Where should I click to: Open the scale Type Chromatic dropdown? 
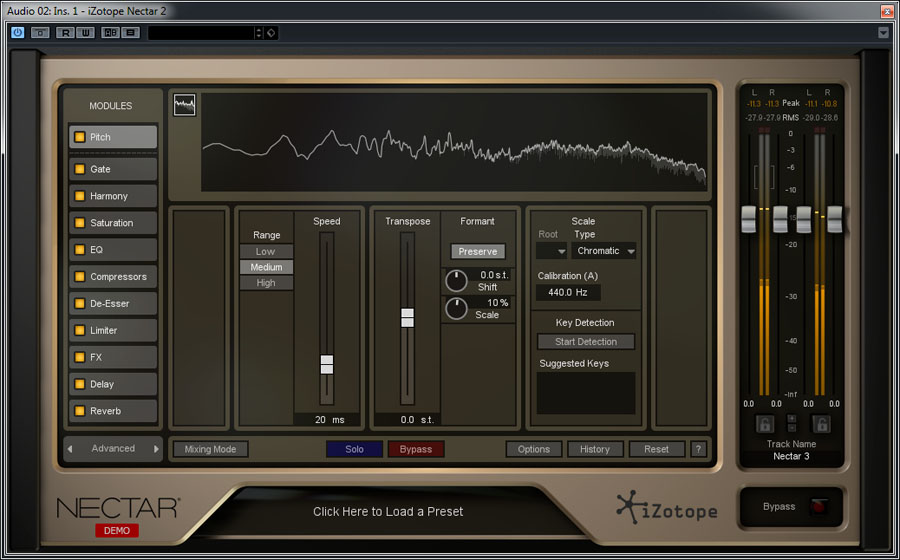tap(604, 251)
